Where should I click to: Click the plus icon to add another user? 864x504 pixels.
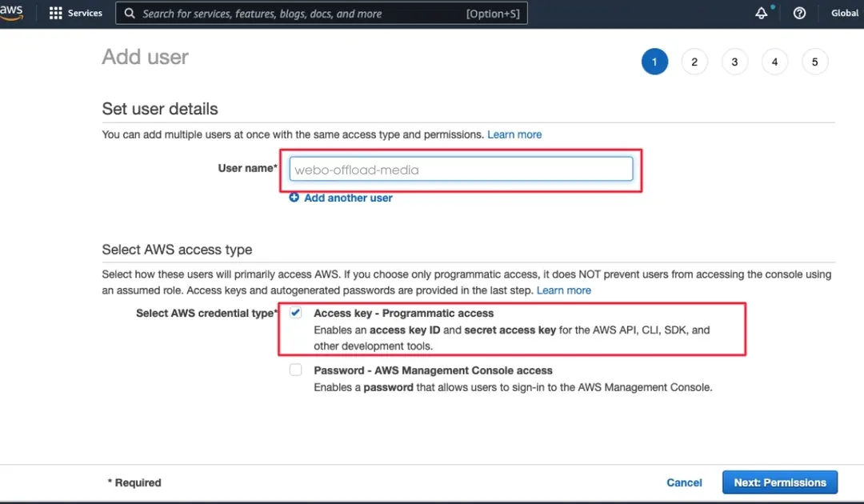294,198
